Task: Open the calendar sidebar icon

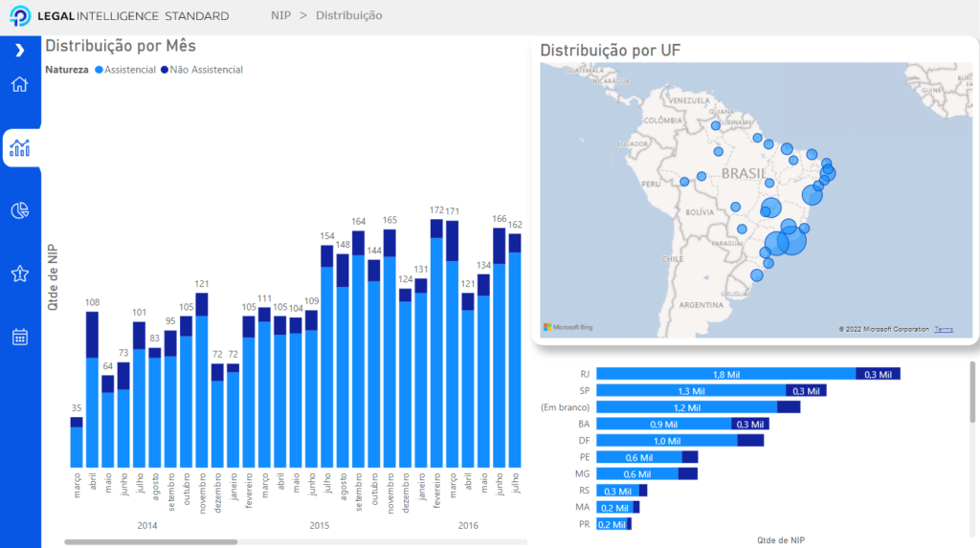Action: click(x=19, y=337)
